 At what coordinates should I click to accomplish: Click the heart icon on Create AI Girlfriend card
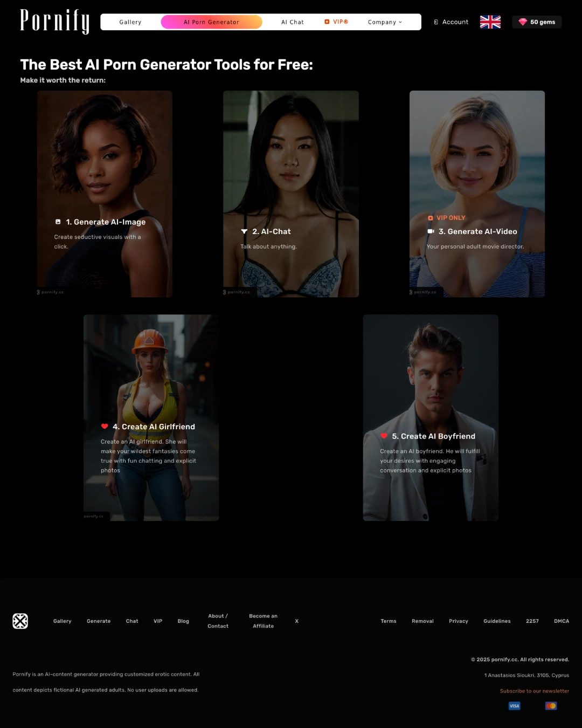(x=104, y=426)
